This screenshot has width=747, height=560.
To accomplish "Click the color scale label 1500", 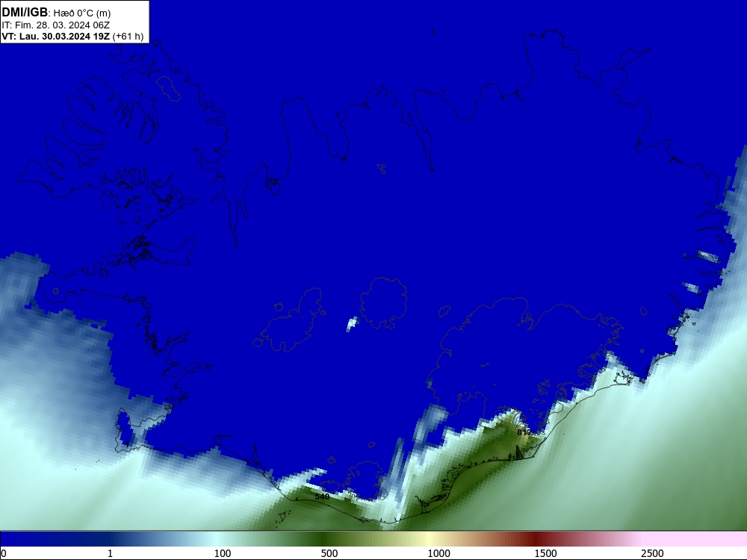I will point(545,553).
